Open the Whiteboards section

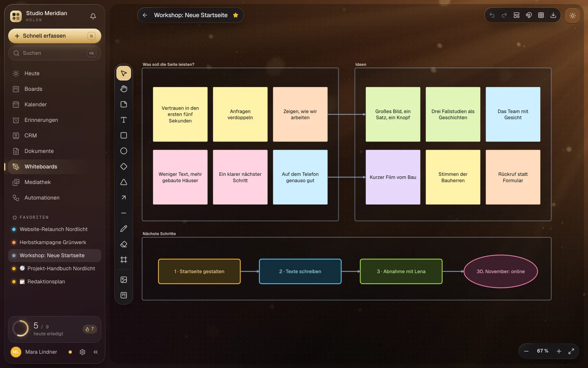tap(55, 167)
